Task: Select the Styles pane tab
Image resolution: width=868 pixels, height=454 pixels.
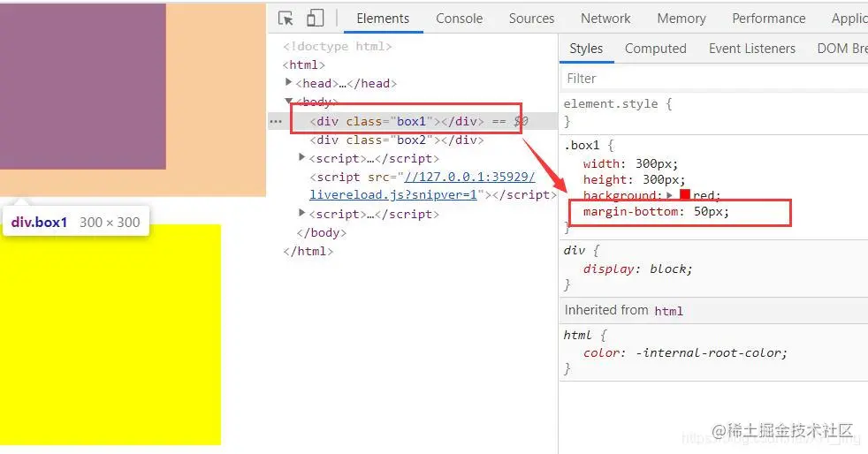Action: click(586, 49)
